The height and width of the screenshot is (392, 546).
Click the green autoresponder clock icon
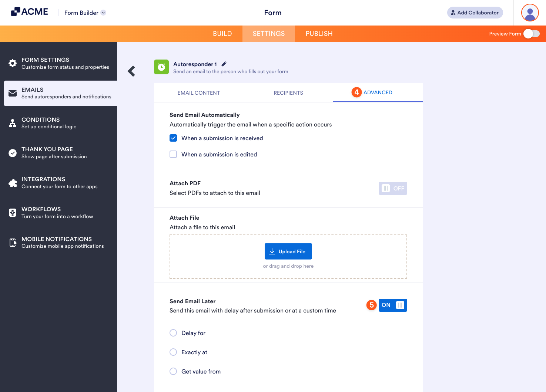click(161, 67)
